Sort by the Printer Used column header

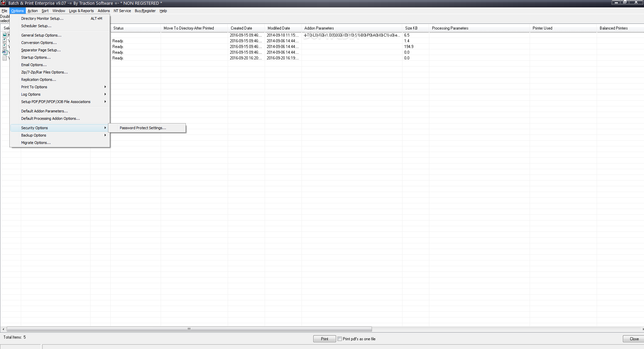(x=563, y=28)
